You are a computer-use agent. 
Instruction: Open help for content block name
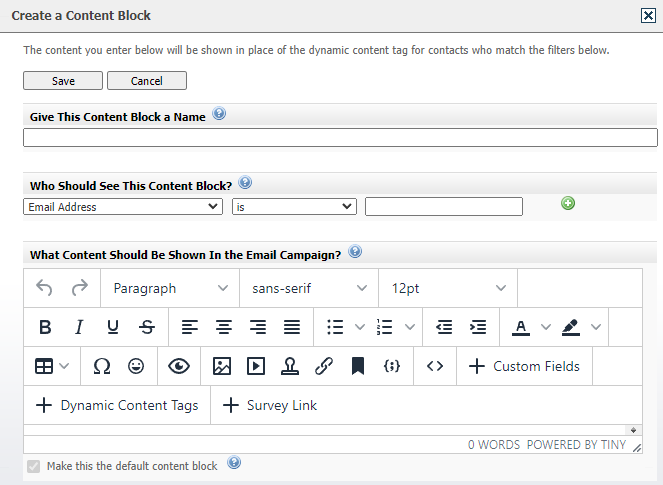[219, 114]
